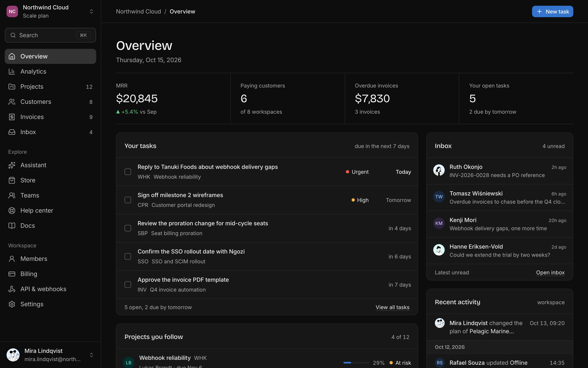Follow the Open inbox link

[550, 272]
